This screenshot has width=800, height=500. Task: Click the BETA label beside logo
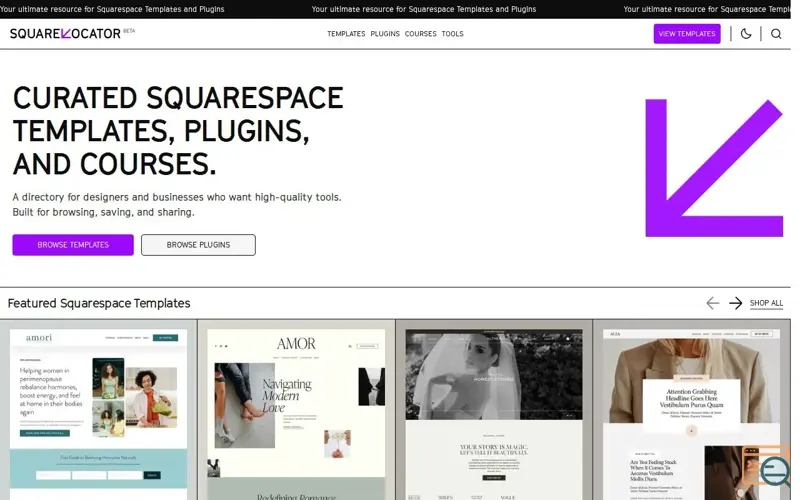click(129, 31)
